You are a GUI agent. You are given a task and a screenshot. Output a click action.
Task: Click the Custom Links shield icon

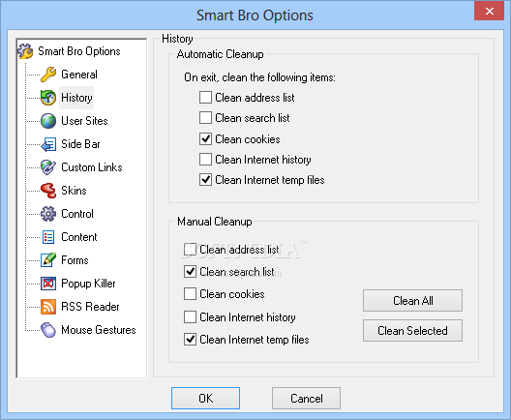[48, 167]
